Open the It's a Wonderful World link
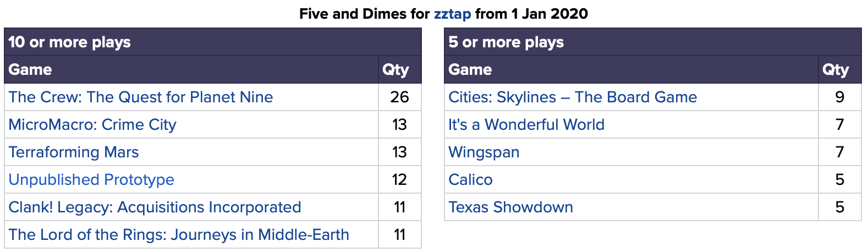The width and height of the screenshot is (868, 252). click(x=526, y=125)
